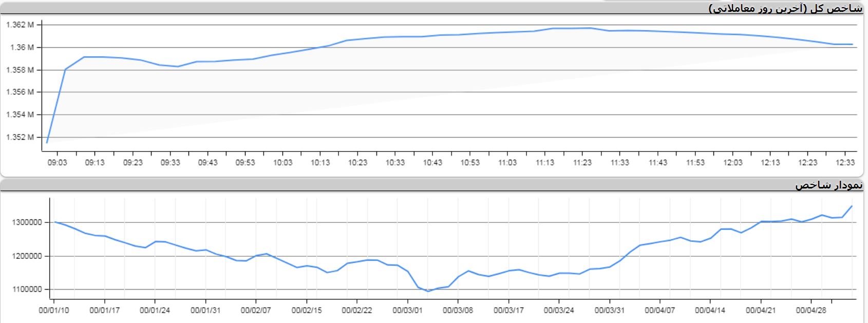Select the 00/04/07 date axis label
The width and height of the screenshot is (868, 323).
(660, 311)
